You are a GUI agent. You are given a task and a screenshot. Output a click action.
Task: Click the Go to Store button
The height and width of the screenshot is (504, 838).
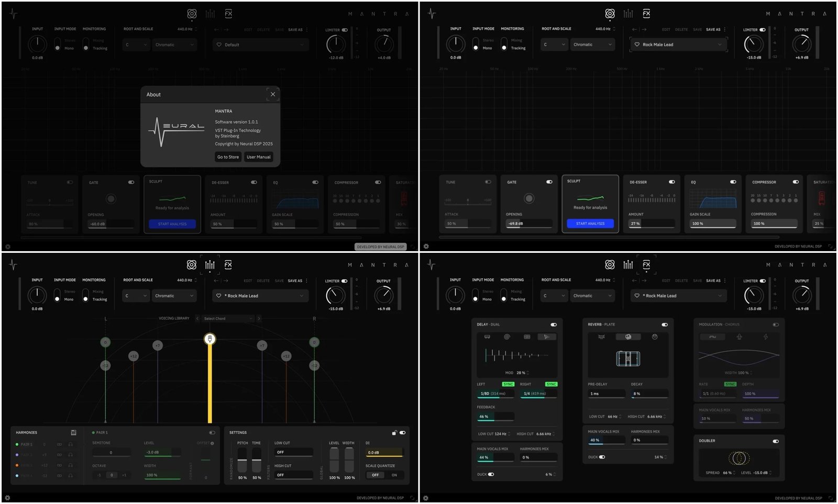[x=228, y=156]
